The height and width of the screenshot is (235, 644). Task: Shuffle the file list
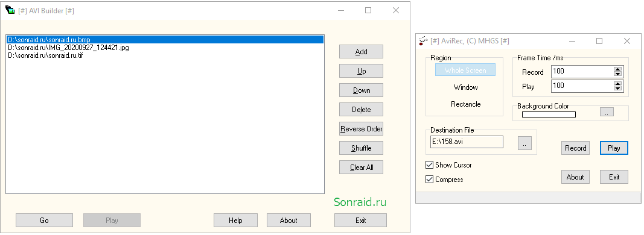361,148
